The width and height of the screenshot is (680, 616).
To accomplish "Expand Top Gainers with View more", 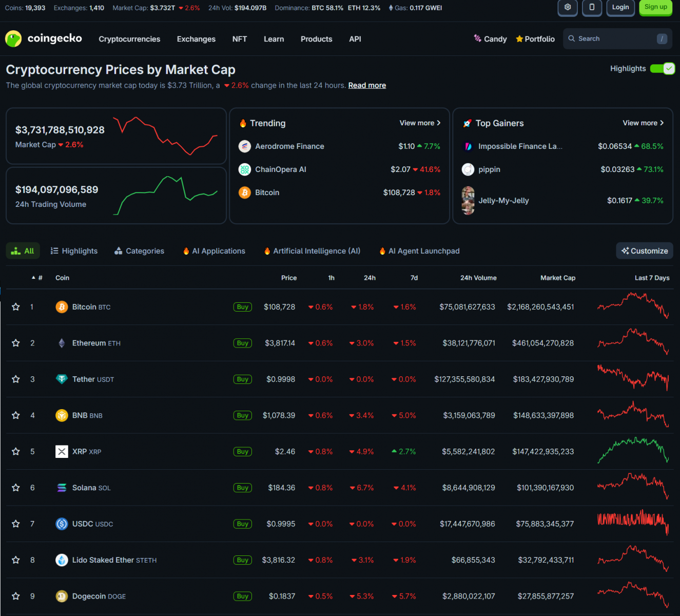I will [643, 123].
